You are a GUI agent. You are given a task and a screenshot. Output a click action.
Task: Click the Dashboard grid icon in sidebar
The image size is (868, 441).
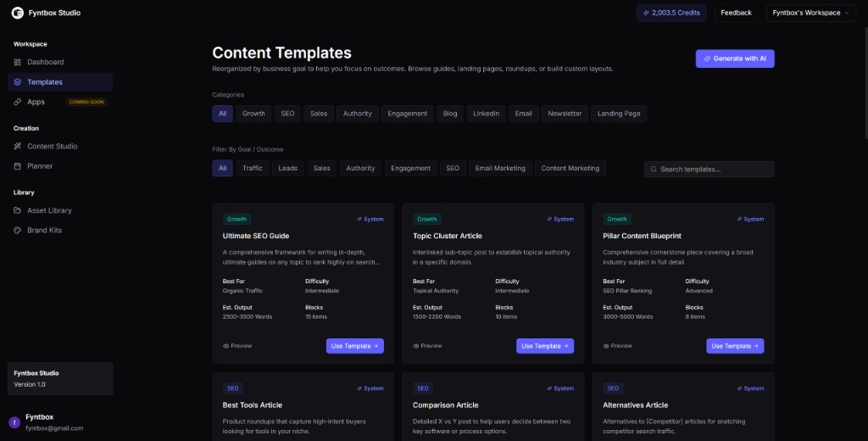(17, 62)
